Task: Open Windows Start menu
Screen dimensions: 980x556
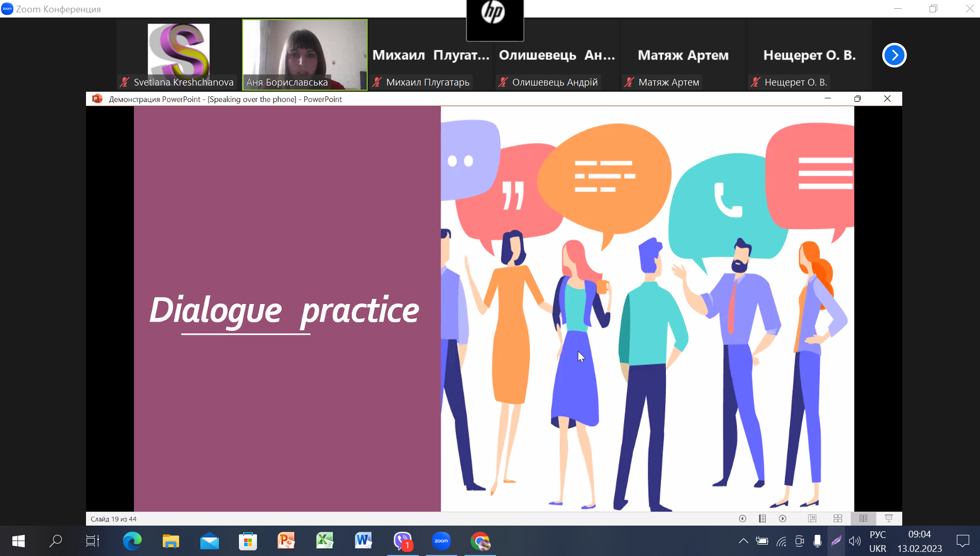Action: tap(19, 541)
